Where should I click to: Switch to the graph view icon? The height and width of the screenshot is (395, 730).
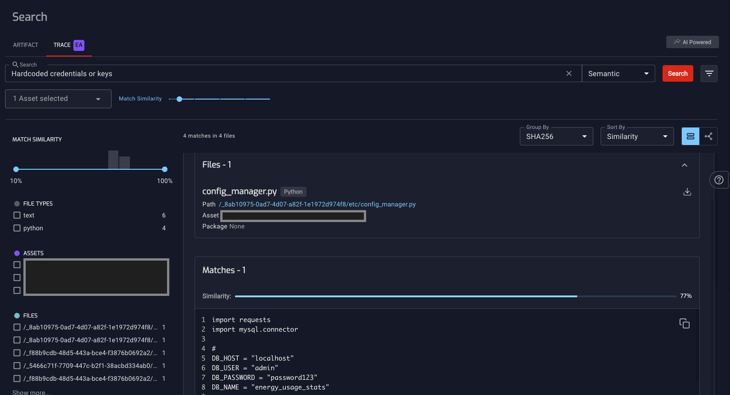(x=709, y=136)
